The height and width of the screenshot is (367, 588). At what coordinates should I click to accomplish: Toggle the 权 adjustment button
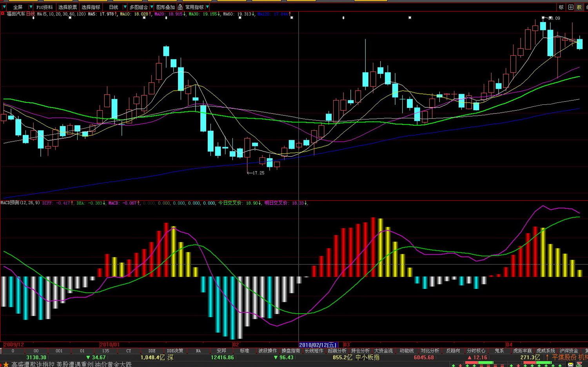pyautogui.click(x=579, y=7)
